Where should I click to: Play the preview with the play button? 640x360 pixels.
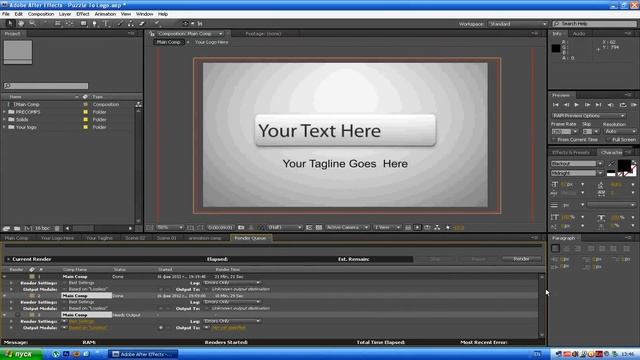pos(577,105)
